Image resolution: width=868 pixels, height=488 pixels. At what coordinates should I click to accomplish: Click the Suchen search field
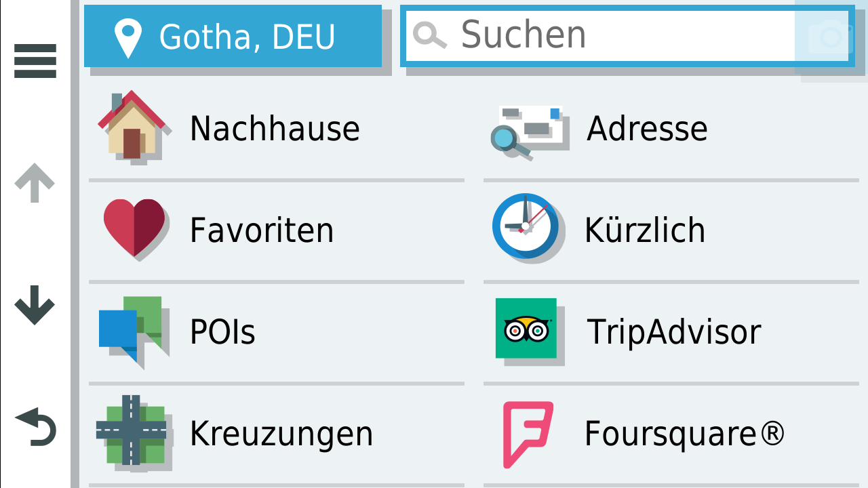pyautogui.click(x=597, y=35)
